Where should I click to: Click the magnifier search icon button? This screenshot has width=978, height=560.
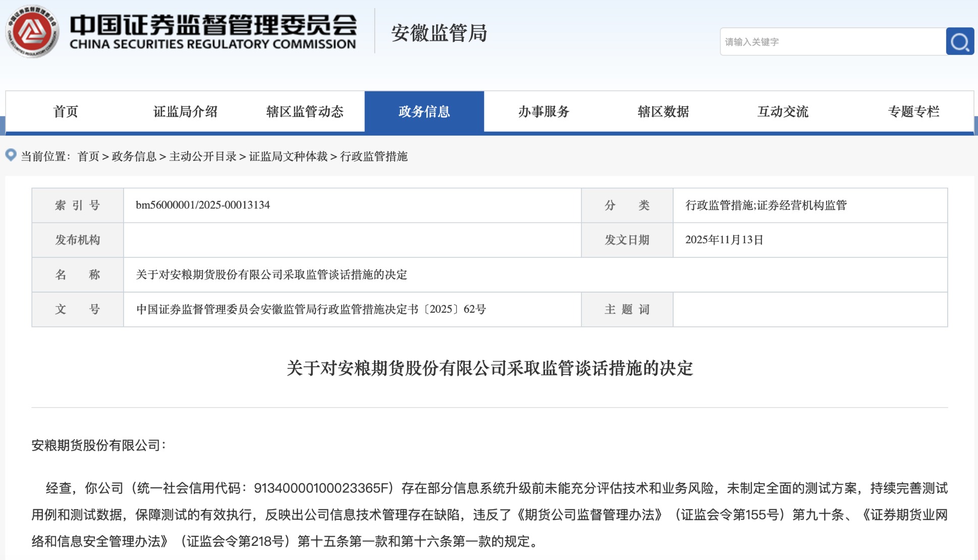pos(959,41)
